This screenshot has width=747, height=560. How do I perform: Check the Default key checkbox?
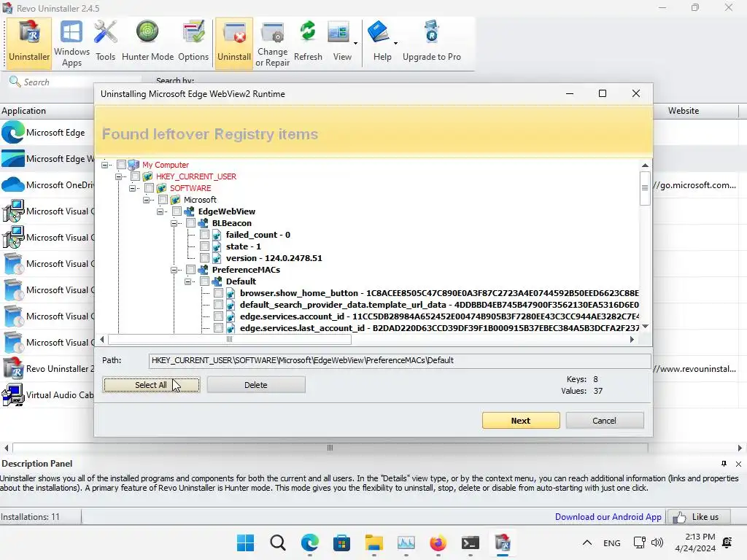point(204,281)
